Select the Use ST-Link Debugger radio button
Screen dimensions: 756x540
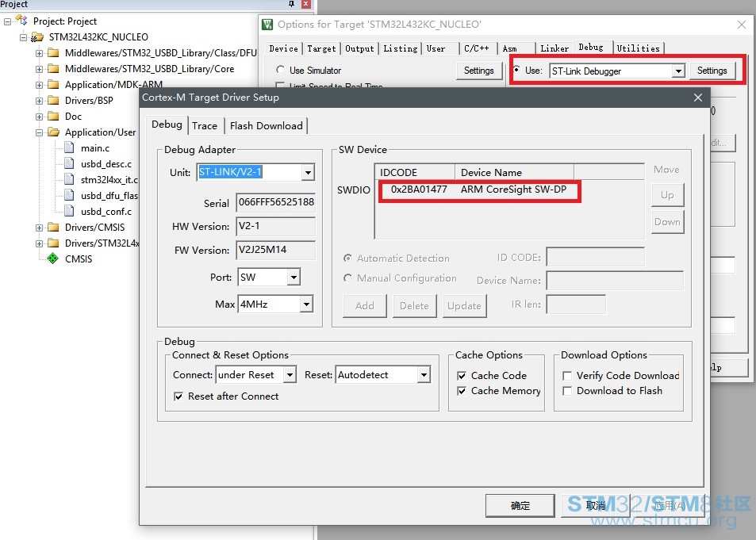click(516, 70)
